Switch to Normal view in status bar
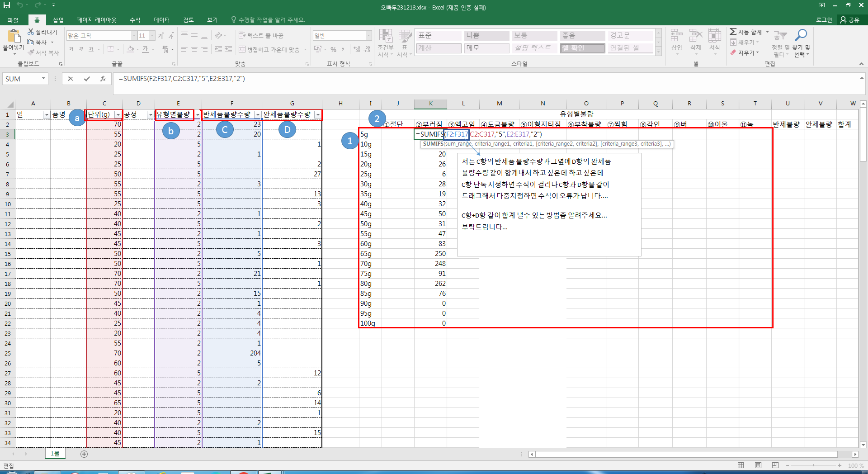This screenshot has height=474, width=868. 741,465
